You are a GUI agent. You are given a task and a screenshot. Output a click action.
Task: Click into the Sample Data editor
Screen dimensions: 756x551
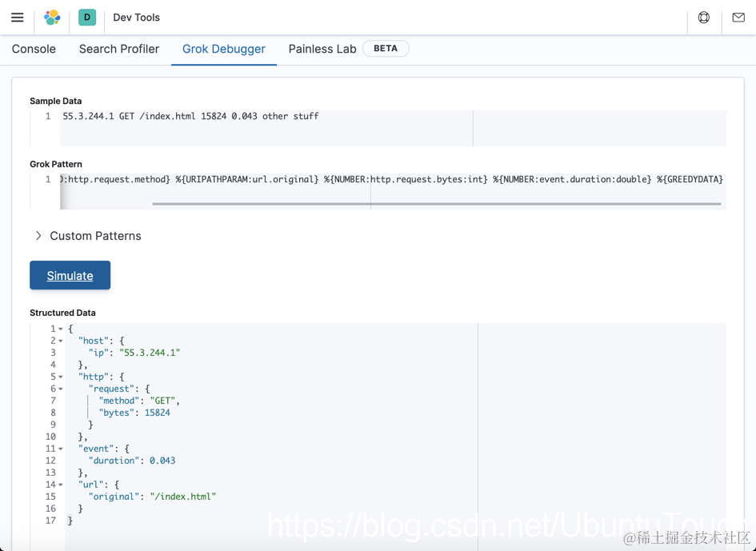tap(393, 128)
